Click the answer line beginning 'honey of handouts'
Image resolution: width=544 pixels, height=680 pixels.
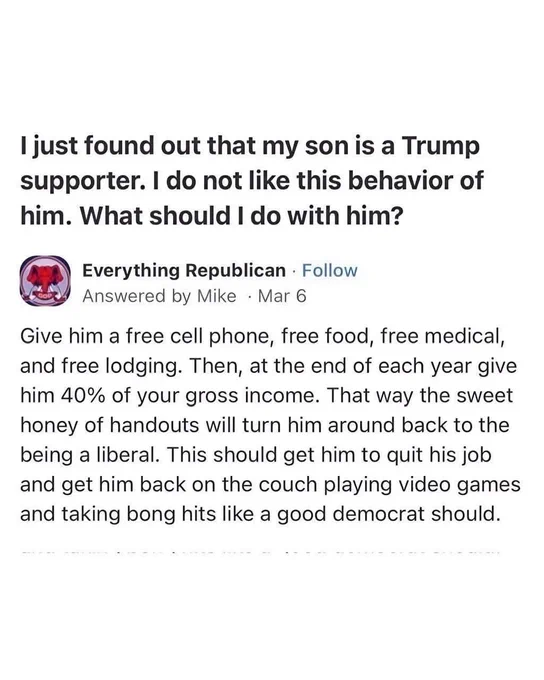[x=265, y=425]
